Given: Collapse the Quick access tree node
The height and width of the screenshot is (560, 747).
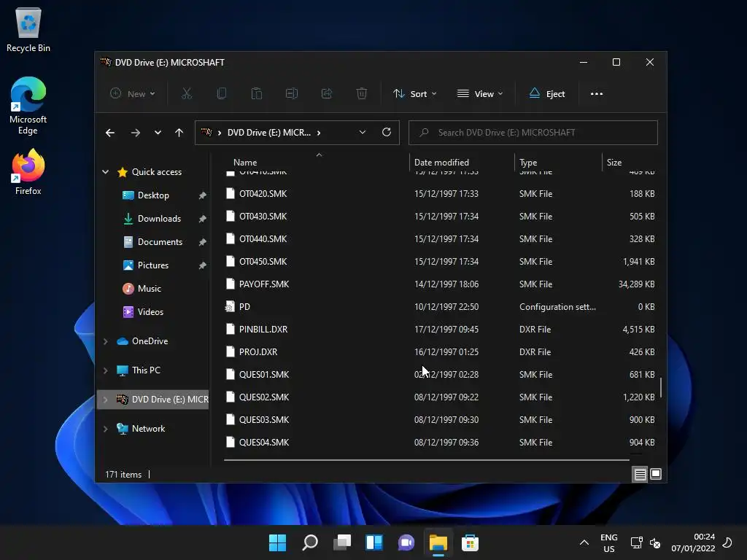Looking at the screenshot, I should click(x=105, y=172).
